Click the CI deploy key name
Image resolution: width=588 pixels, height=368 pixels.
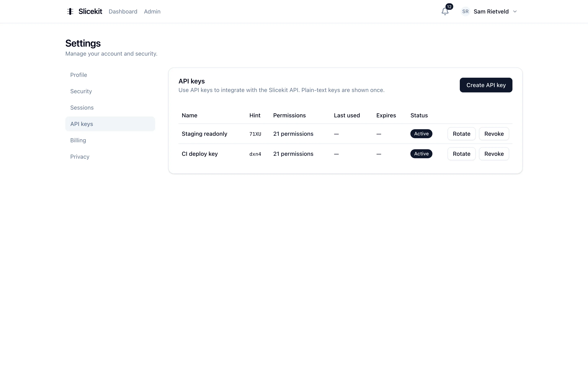click(200, 154)
